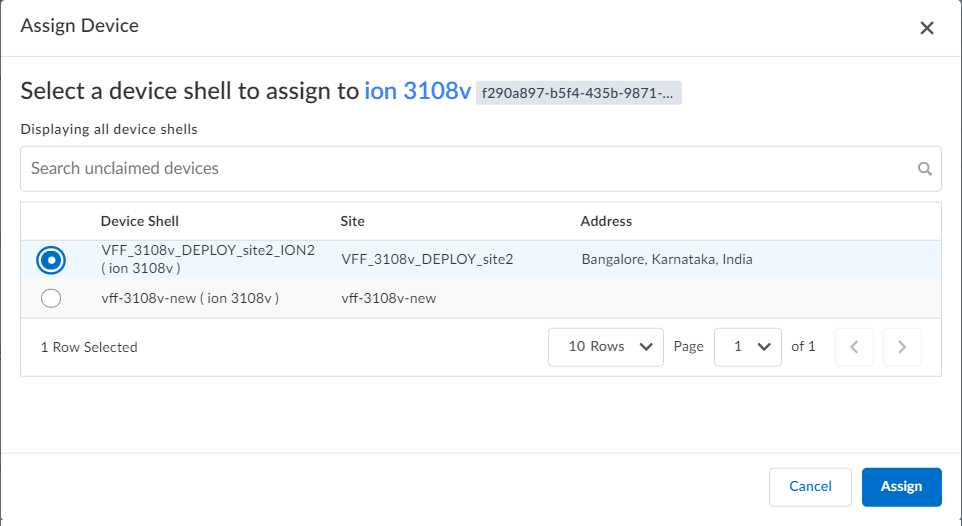Click the Address column header
Screen dimensions: 962x526
[x=606, y=221]
